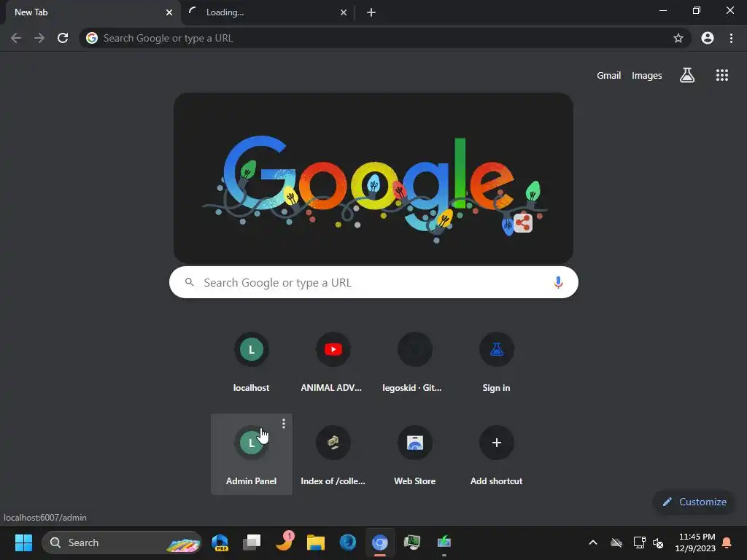Open more actions for Admin Panel shortcut
The image size is (747, 560).
coord(284,424)
